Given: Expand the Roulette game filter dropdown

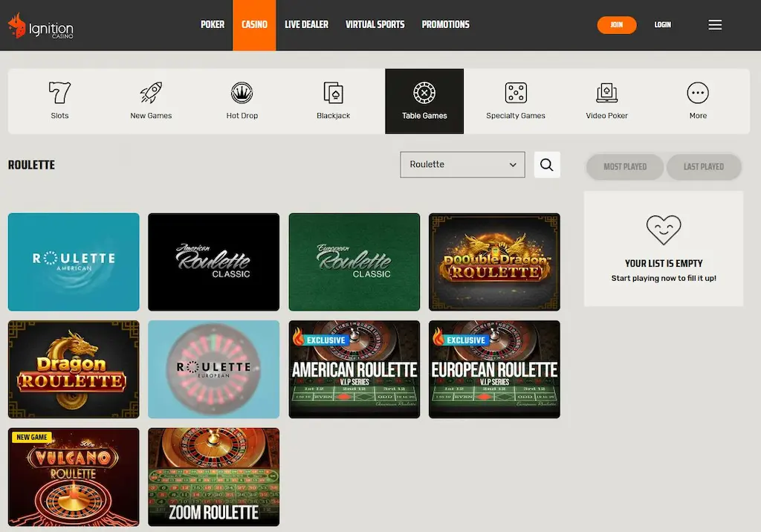Looking at the screenshot, I should click(x=462, y=164).
